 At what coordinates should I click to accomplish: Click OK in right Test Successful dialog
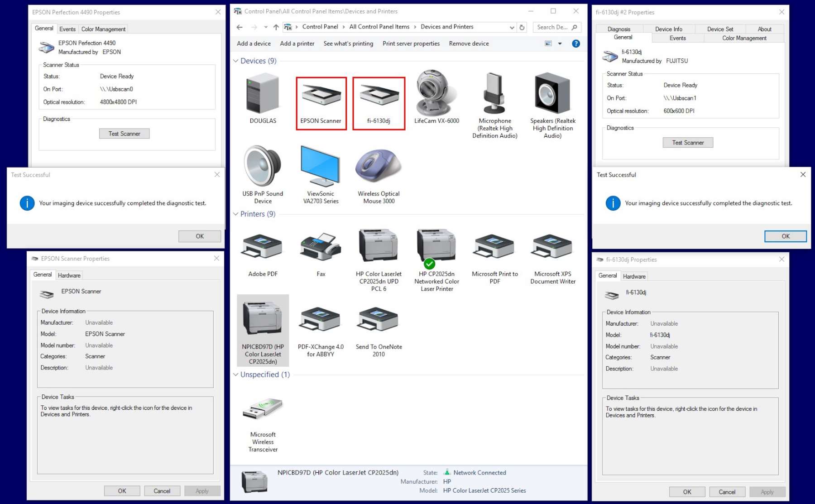(x=786, y=236)
